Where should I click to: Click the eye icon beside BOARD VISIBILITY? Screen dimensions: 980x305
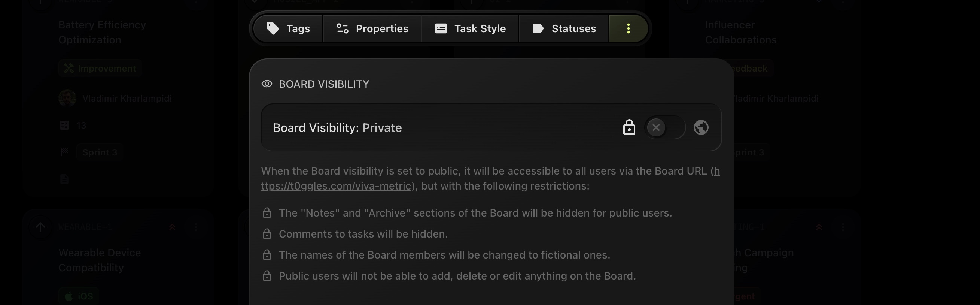pos(267,84)
